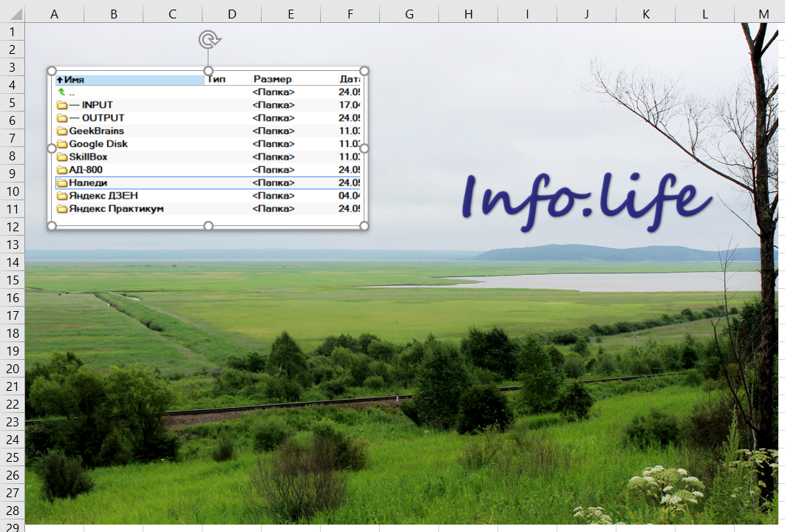Select column I header
The image size is (785, 532).
527,14
